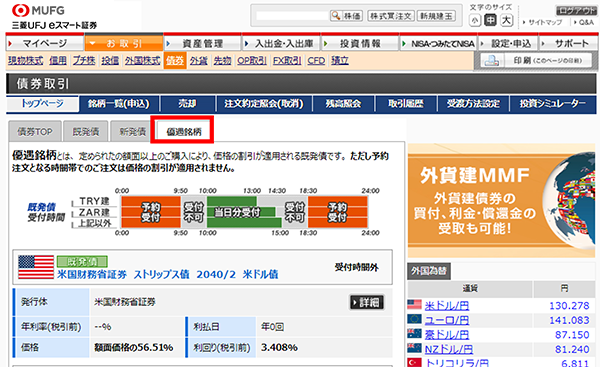This screenshot has width=600, height=367.
Task: Open the 米ドル/円 rate link
Action: [x=447, y=305]
